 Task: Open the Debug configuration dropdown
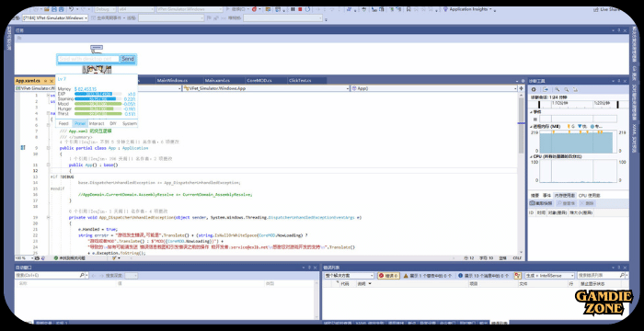tap(105, 9)
